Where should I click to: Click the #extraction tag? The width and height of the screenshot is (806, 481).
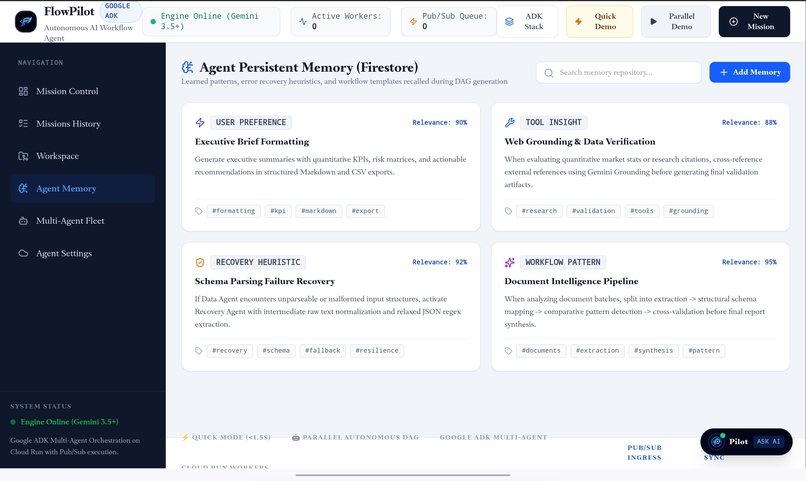597,351
